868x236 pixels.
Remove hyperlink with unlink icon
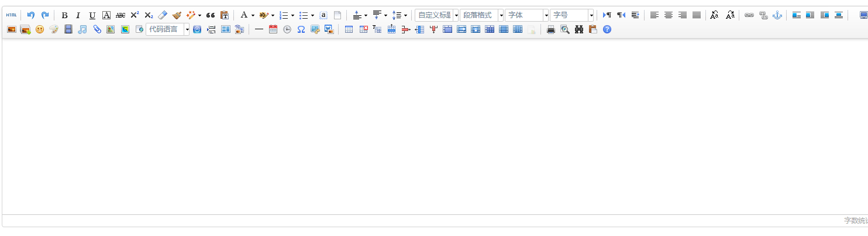pyautogui.click(x=763, y=15)
